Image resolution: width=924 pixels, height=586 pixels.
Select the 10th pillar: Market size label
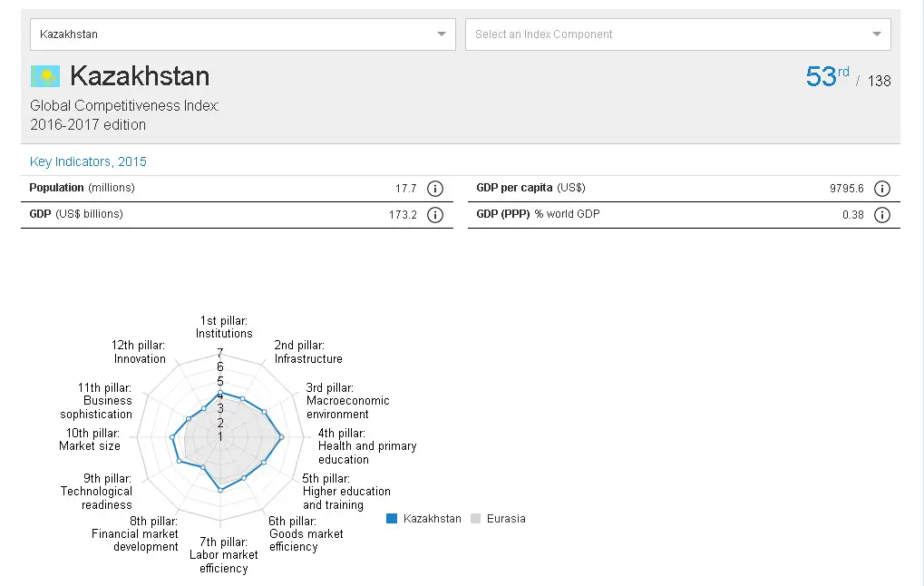coord(90,440)
